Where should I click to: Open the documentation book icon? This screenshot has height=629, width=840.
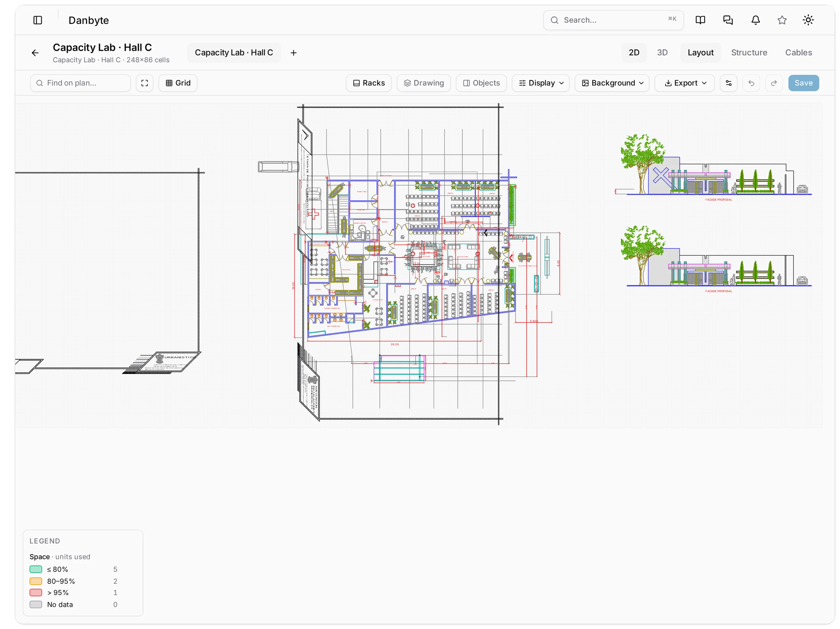(700, 20)
